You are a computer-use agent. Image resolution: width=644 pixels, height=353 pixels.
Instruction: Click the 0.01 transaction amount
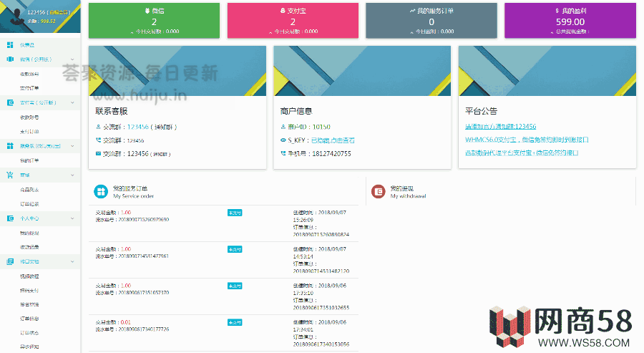click(x=126, y=322)
